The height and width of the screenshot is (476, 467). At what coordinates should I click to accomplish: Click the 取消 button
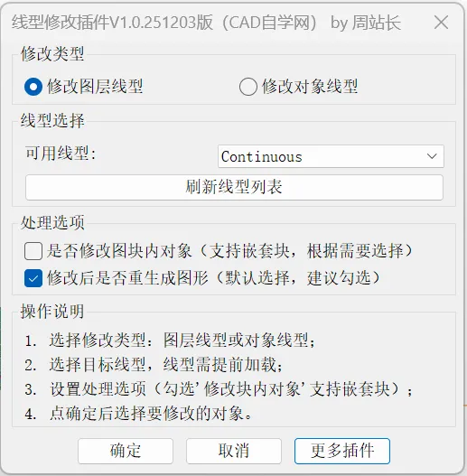coord(234,451)
